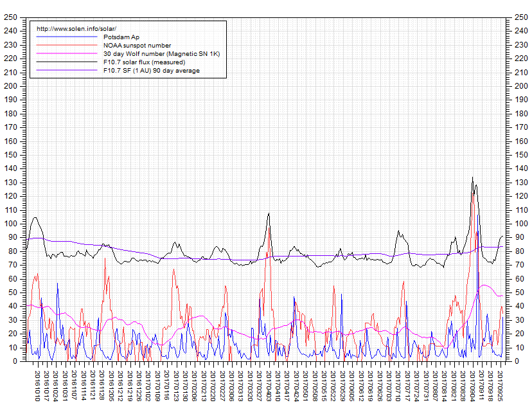
Task: Click the tallest black solar flux peak in September 2017
Action: [x=473, y=178]
